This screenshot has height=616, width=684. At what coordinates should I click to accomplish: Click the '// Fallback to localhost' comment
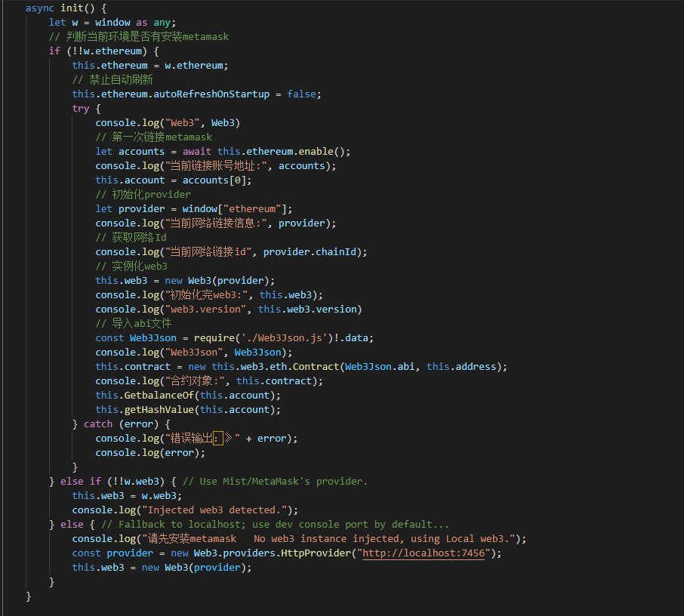[x=275, y=525]
